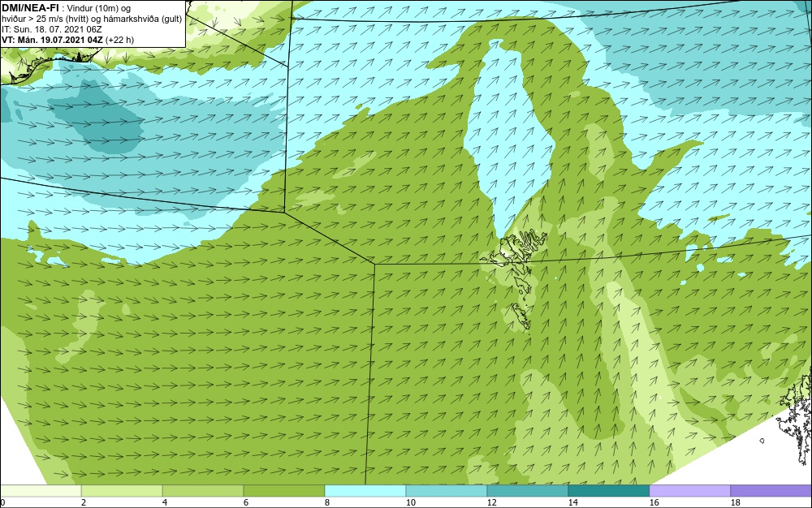The width and height of the screenshot is (812, 508).
Task: Click the 'hviður > 25 m/s' legend description
Action: point(92,19)
